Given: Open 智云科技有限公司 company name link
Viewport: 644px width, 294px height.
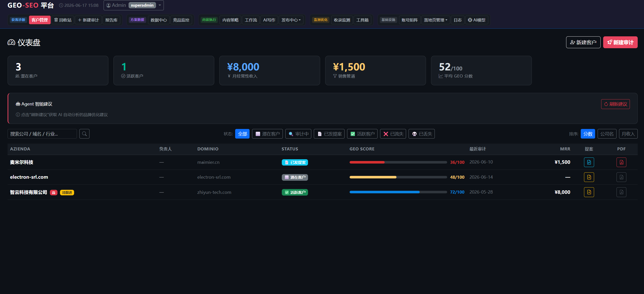Looking at the screenshot, I should pyautogui.click(x=28, y=192).
